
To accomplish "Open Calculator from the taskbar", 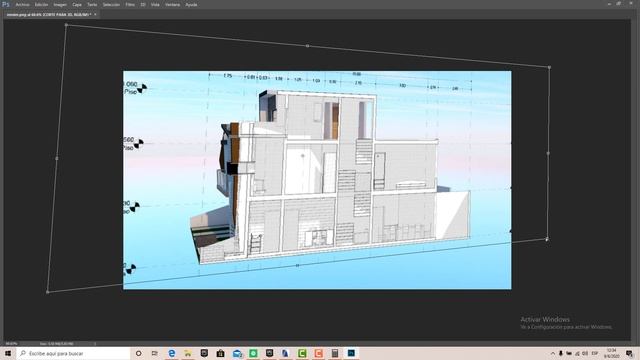I will pos(335,353).
